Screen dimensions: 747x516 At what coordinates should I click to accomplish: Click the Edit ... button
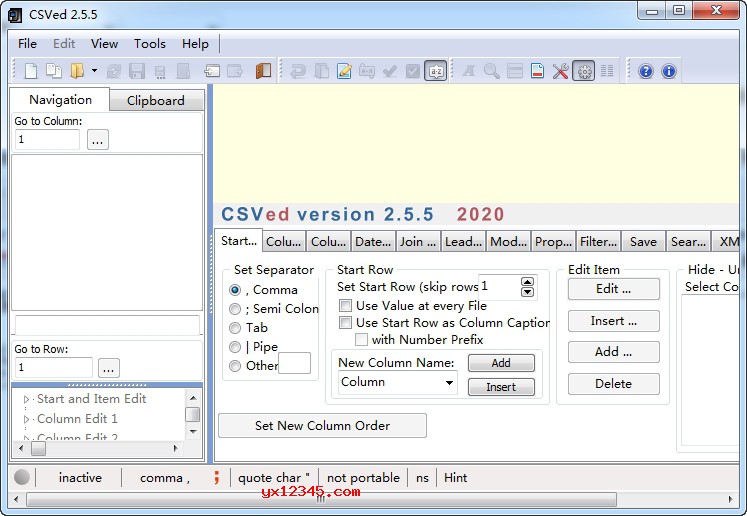pyautogui.click(x=614, y=289)
